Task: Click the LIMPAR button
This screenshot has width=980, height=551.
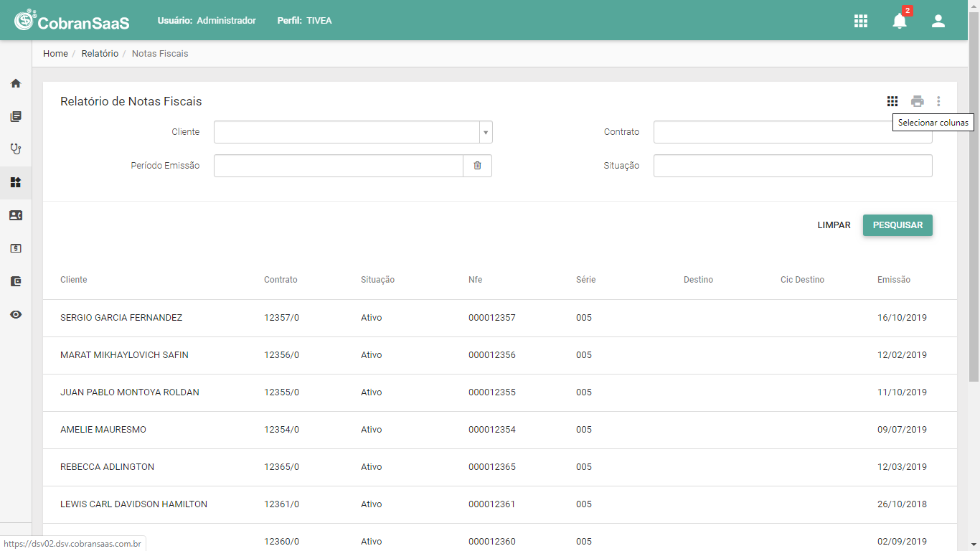Action: coord(834,225)
